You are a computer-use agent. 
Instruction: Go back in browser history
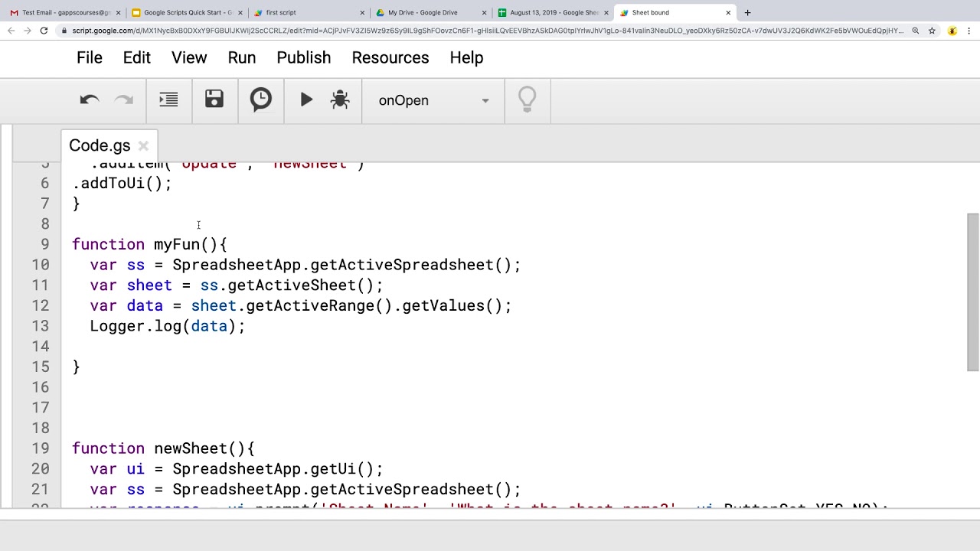click(11, 31)
